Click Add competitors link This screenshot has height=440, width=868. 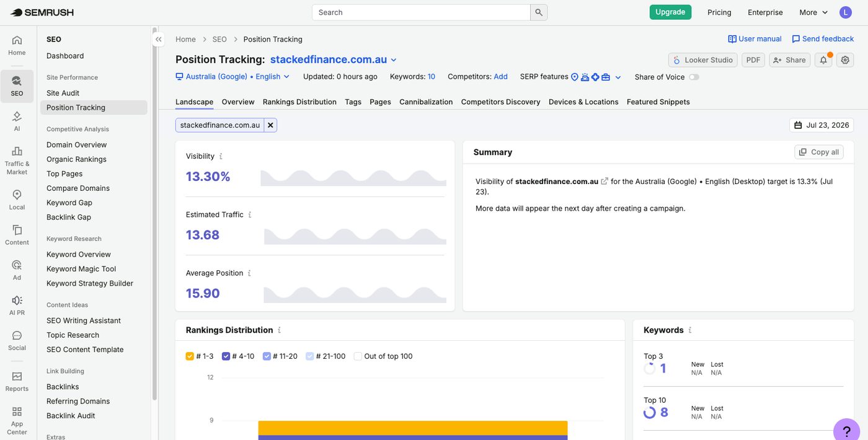tap(500, 77)
